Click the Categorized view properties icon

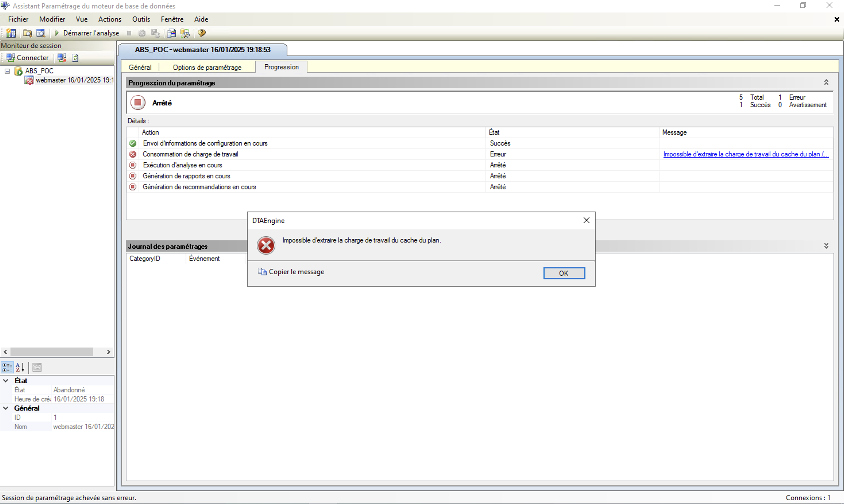click(7, 367)
